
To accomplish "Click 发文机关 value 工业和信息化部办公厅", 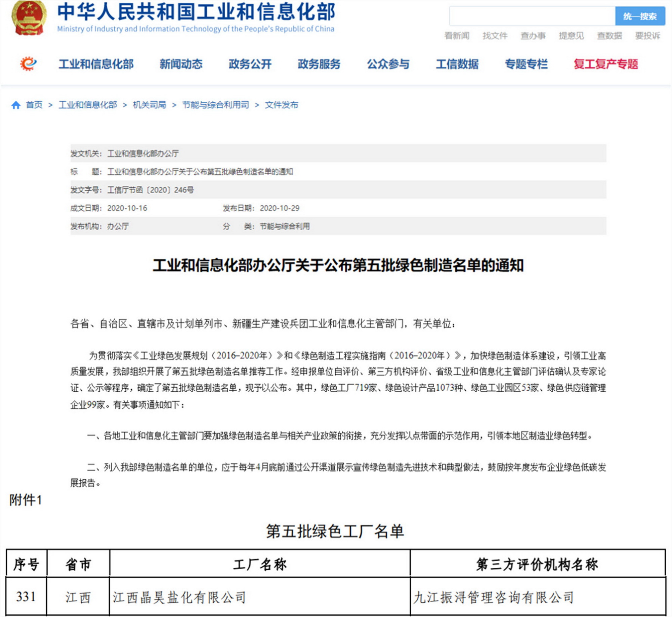I will 143,153.
